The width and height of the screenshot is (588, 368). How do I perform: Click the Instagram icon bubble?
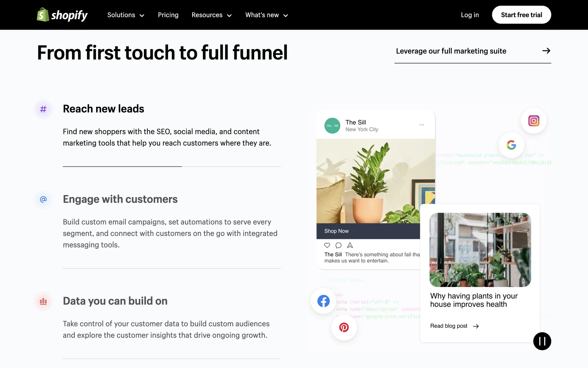click(533, 121)
